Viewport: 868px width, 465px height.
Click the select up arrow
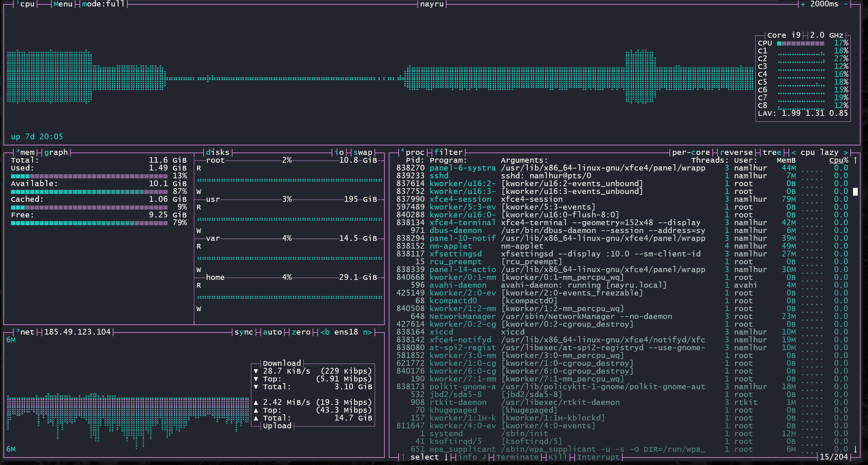403,457
